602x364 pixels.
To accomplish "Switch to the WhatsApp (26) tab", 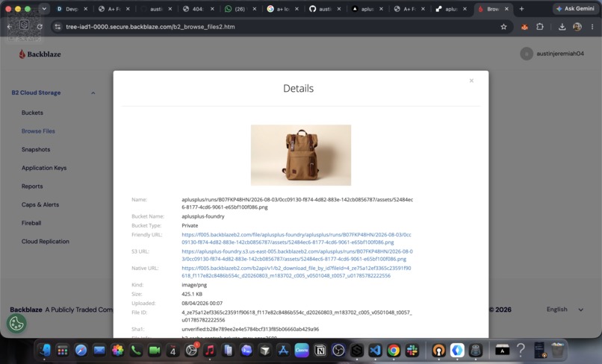I will click(x=240, y=9).
